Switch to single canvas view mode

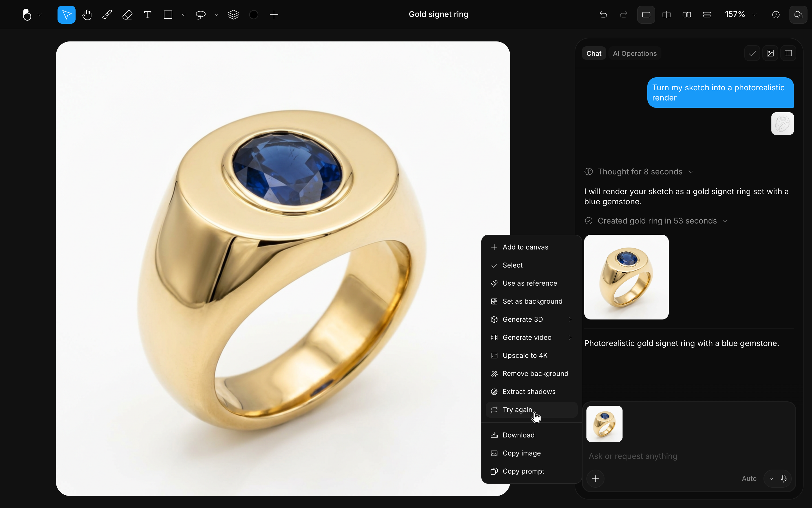tap(646, 15)
